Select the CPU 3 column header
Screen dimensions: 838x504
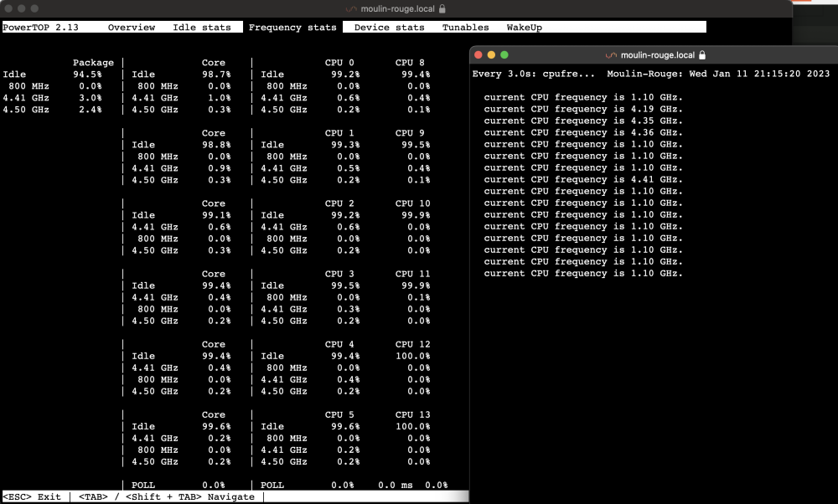[x=339, y=274]
